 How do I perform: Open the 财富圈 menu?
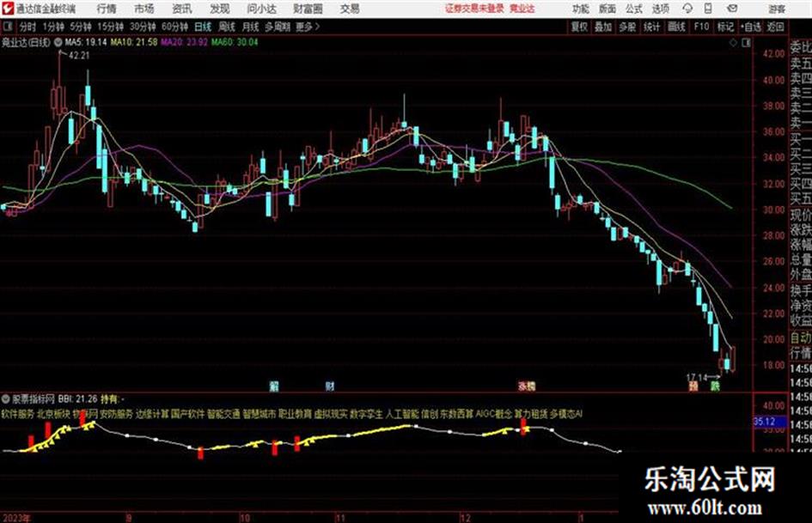tap(308, 9)
